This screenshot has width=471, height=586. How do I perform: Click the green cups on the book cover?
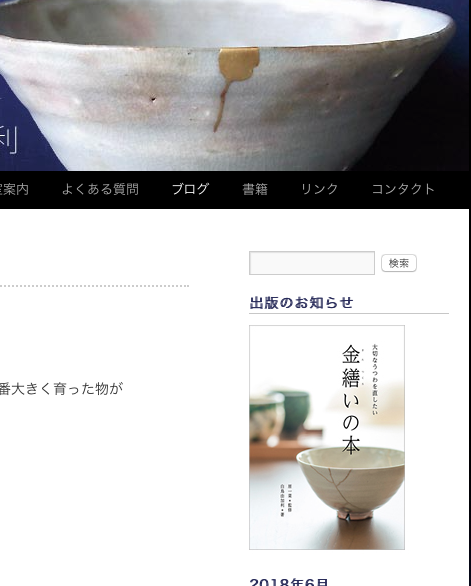280,416
